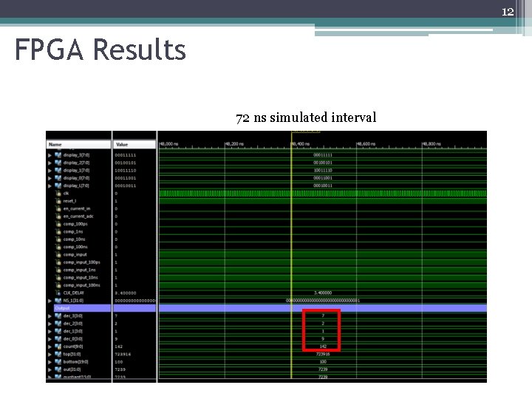The image size is (532, 399).
Task: Click the signal icon beside comp_input_100ps
Action: [x=58, y=262]
